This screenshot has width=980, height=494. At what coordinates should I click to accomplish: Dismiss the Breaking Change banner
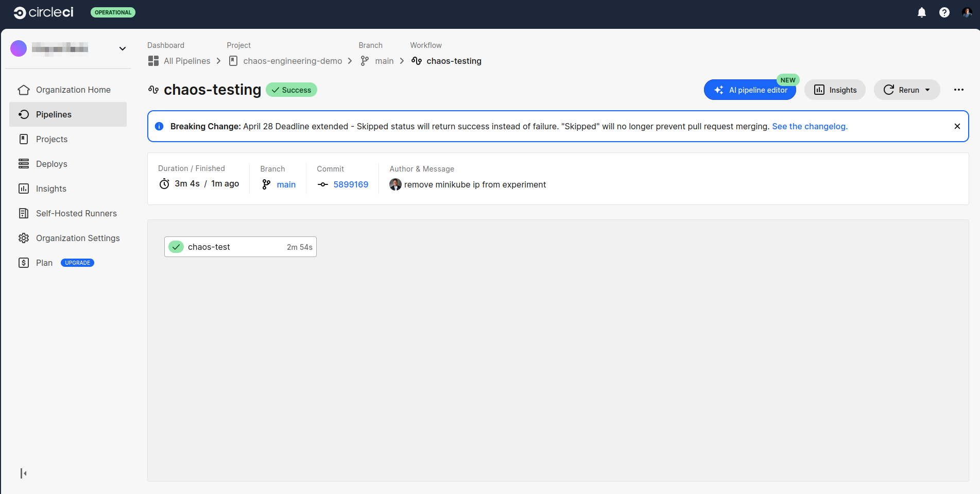tap(957, 126)
